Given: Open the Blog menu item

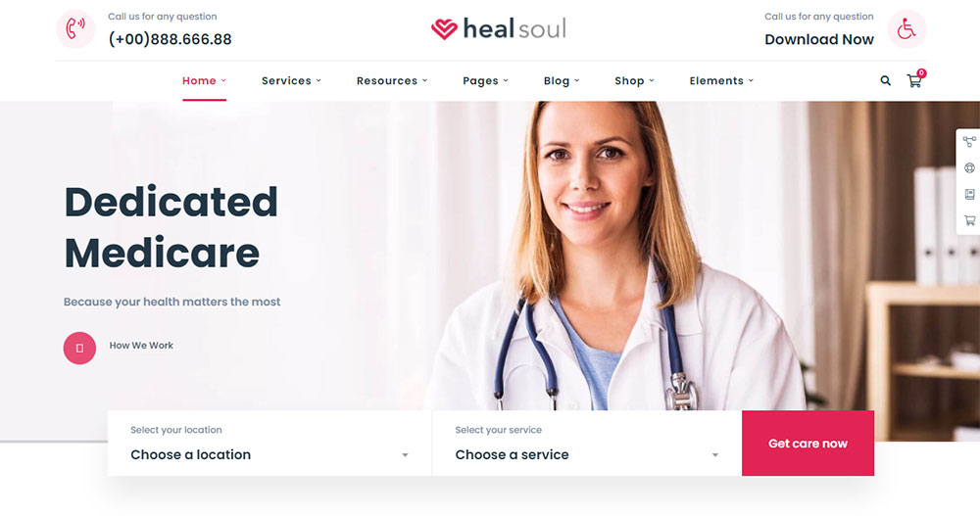Looking at the screenshot, I should 562,80.
